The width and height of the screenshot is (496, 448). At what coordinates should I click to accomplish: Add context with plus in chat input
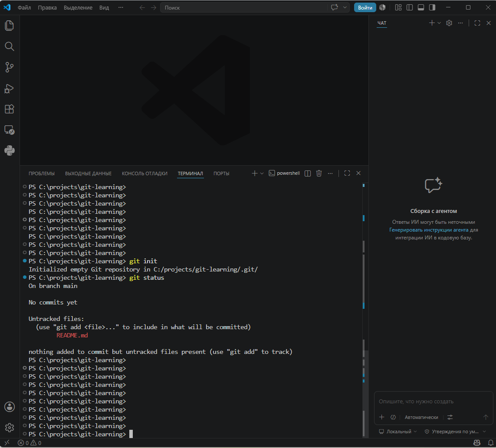pyautogui.click(x=382, y=417)
